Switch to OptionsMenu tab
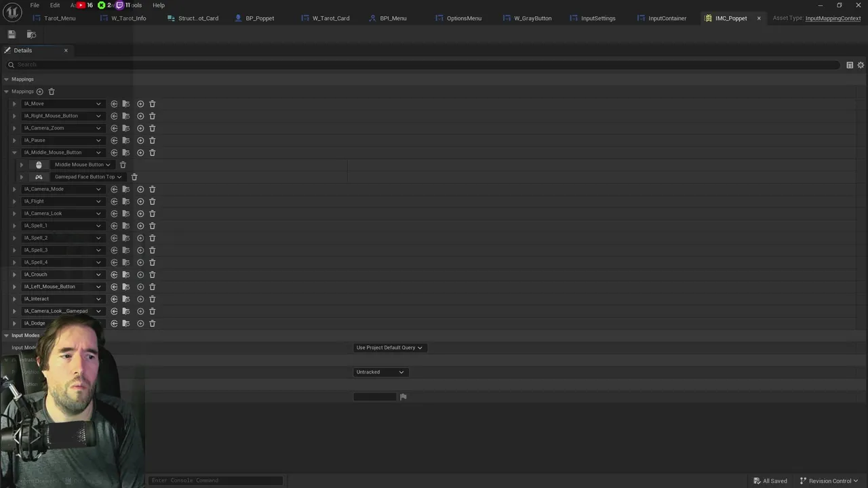 pyautogui.click(x=464, y=18)
